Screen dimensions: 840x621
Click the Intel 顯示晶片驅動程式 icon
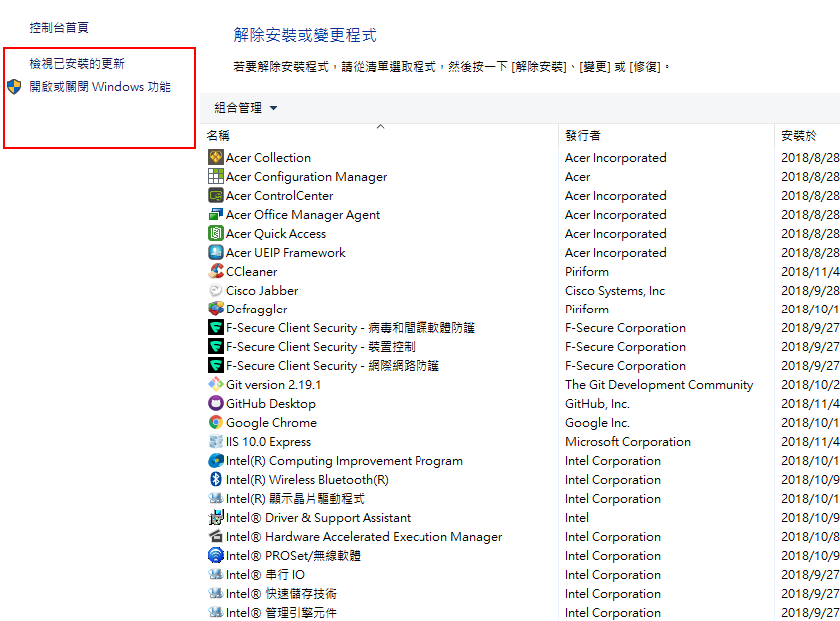point(216,498)
